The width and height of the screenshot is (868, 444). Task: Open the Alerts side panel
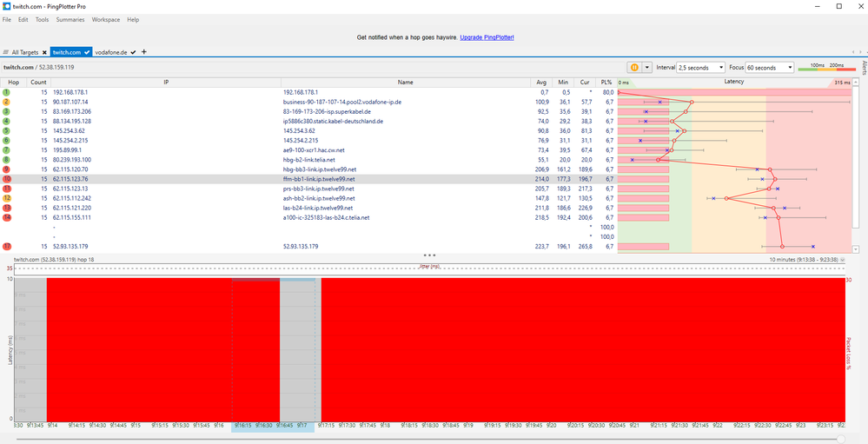[864, 68]
